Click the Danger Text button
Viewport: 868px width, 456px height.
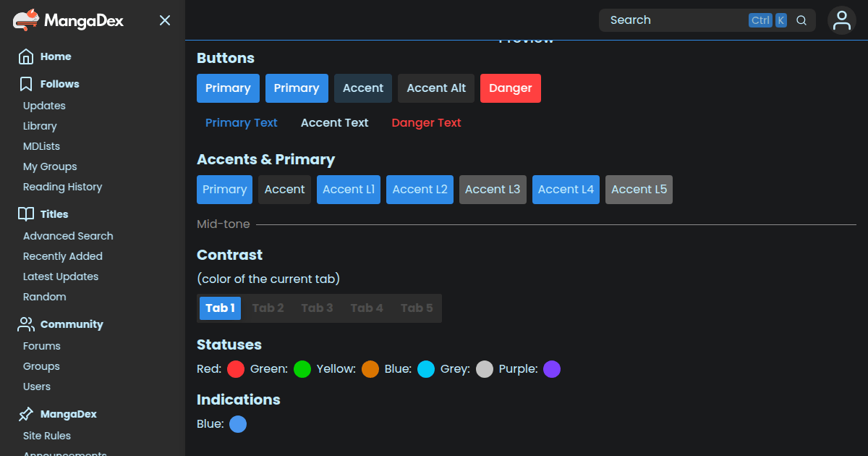427,123
